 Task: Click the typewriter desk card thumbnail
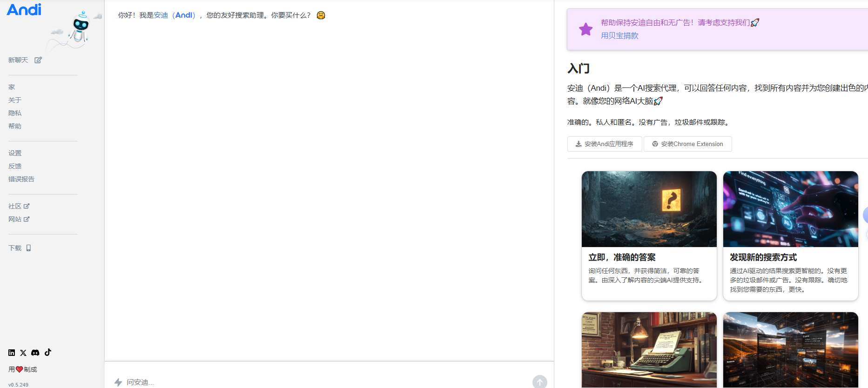pyautogui.click(x=649, y=350)
